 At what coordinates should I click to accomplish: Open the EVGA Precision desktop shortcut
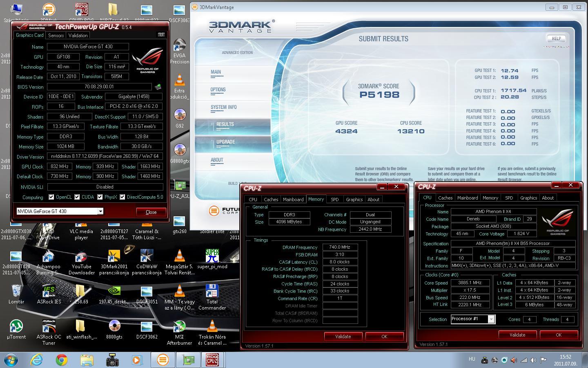[x=179, y=52]
